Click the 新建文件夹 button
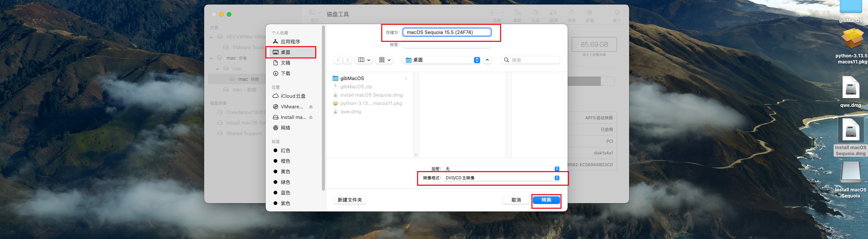The image size is (868, 239). [350, 200]
